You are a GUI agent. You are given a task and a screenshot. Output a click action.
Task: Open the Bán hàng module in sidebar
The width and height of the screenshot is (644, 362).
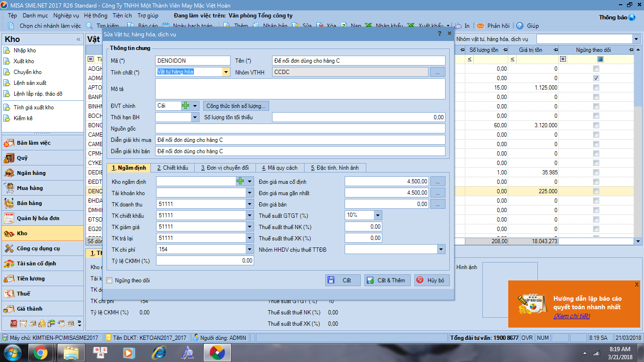(x=42, y=203)
